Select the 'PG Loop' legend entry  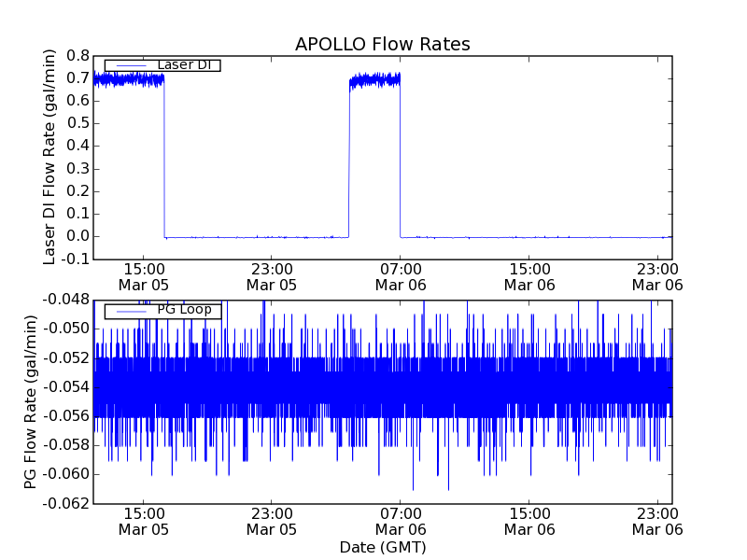tap(162, 311)
